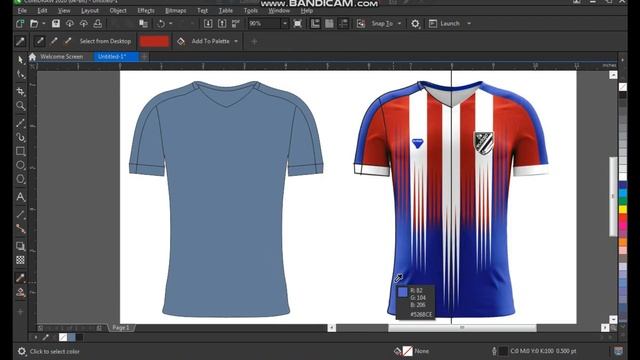This screenshot has width=640, height=360.
Task: Click the New document icon
Action: pos(20,24)
